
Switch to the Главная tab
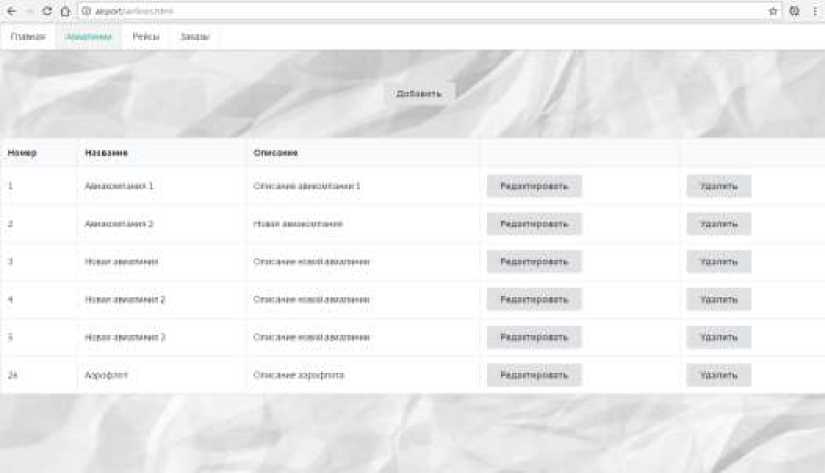coord(28,37)
